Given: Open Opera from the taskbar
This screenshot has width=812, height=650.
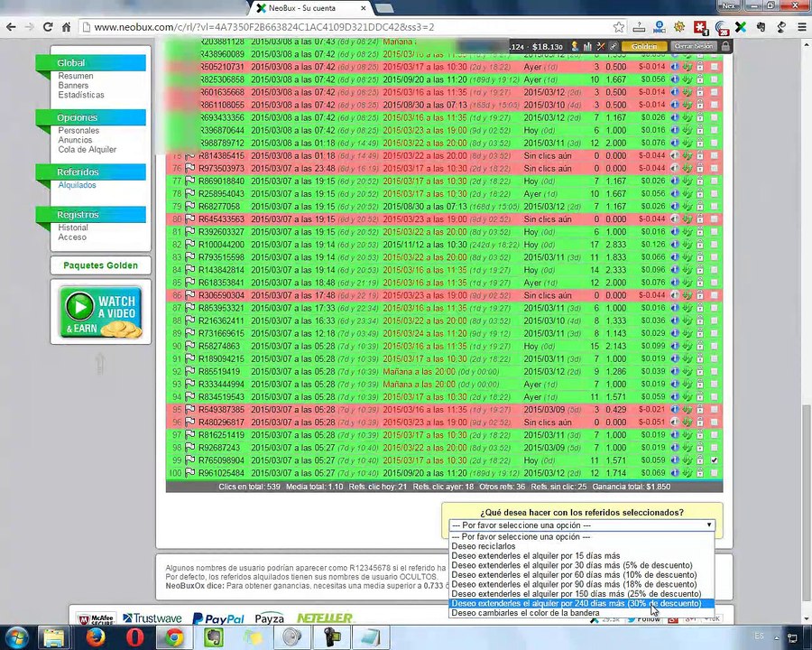Looking at the screenshot, I should pyautogui.click(x=134, y=637).
